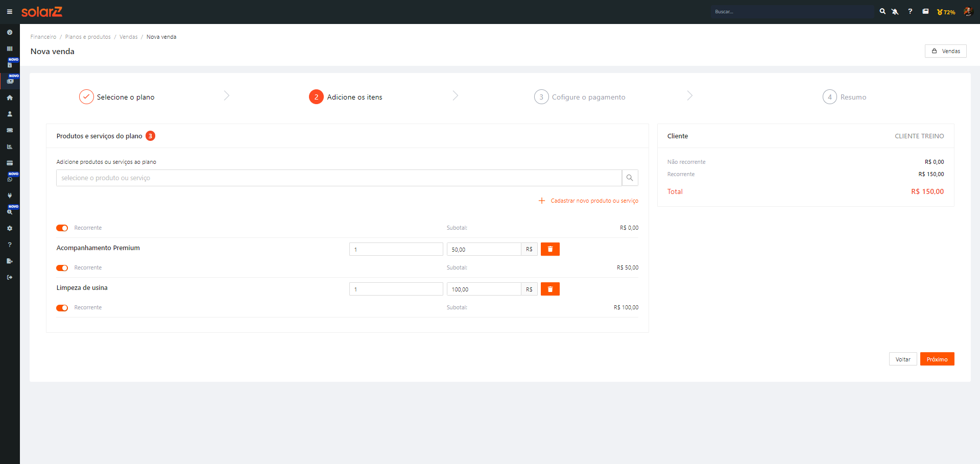Image resolution: width=980 pixels, height=464 pixels.
Task: Click the sidebar settings gear icon
Action: pos(10,228)
